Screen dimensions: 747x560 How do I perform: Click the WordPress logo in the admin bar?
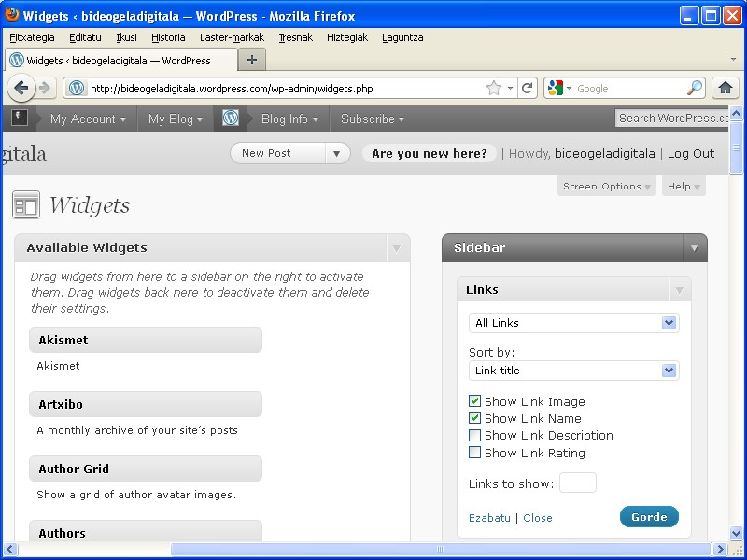coord(231,119)
